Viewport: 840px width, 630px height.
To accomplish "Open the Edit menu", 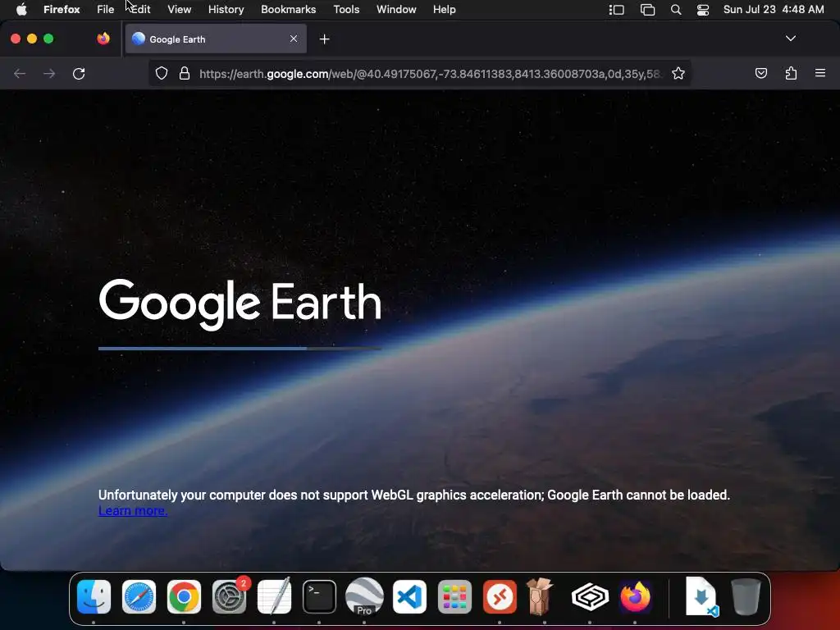I will (141, 10).
